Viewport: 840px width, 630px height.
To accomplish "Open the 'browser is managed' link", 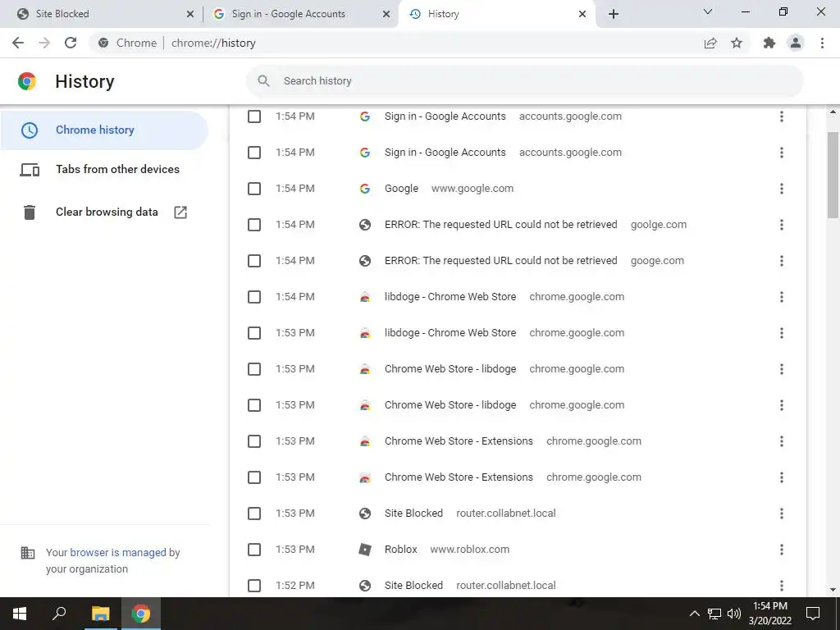I will click(118, 552).
